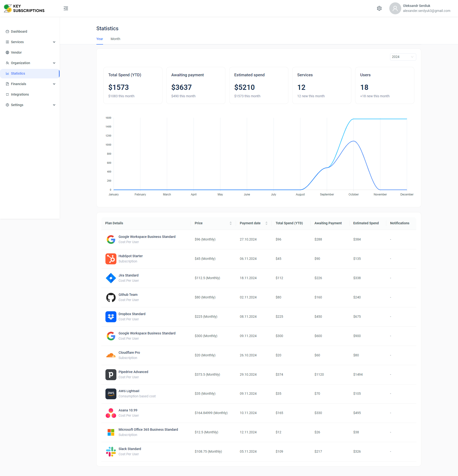Collapse the sidebar with the menu fold icon
Screen dimensions: 458x476
click(x=66, y=9)
